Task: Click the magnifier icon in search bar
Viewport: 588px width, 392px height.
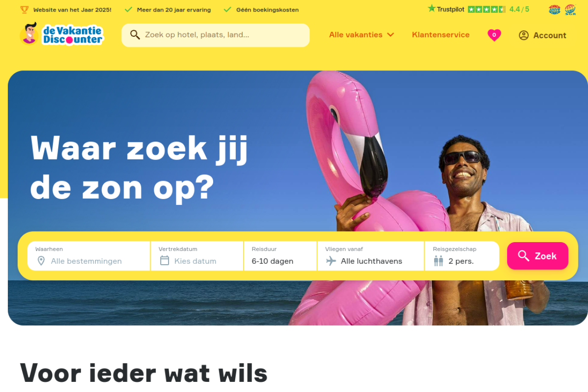Action: pos(135,35)
